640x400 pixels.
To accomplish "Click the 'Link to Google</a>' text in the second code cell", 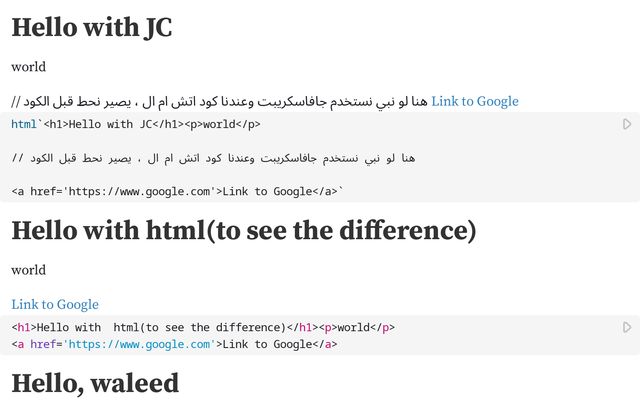I will [280, 344].
